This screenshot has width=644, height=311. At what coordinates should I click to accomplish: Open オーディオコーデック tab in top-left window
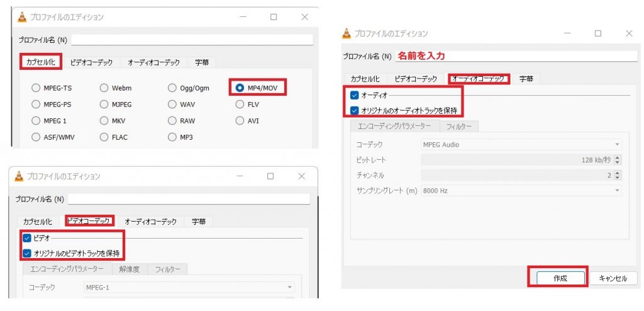click(153, 62)
